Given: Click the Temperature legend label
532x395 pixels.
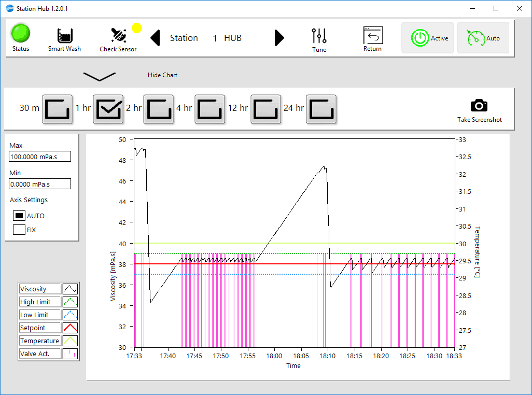Looking at the screenshot, I should (x=40, y=341).
